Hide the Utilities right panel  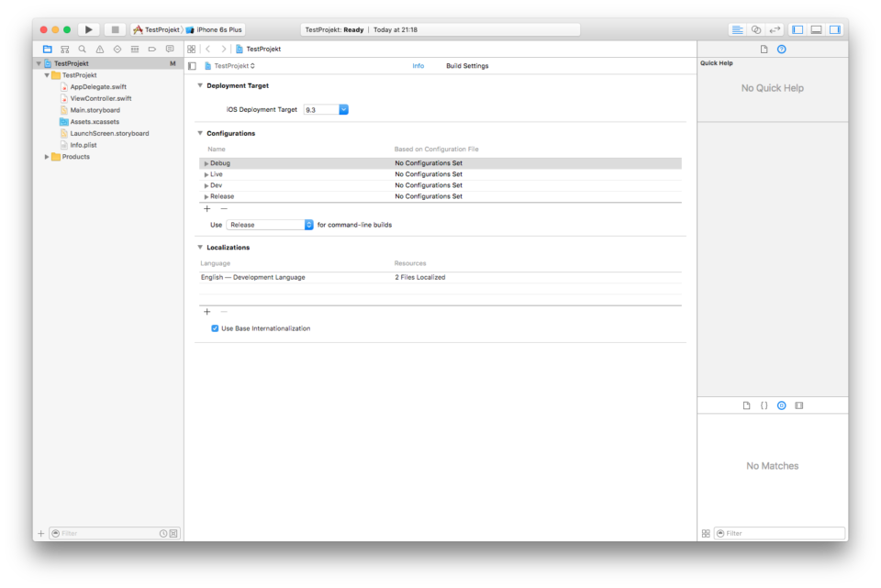[834, 29]
